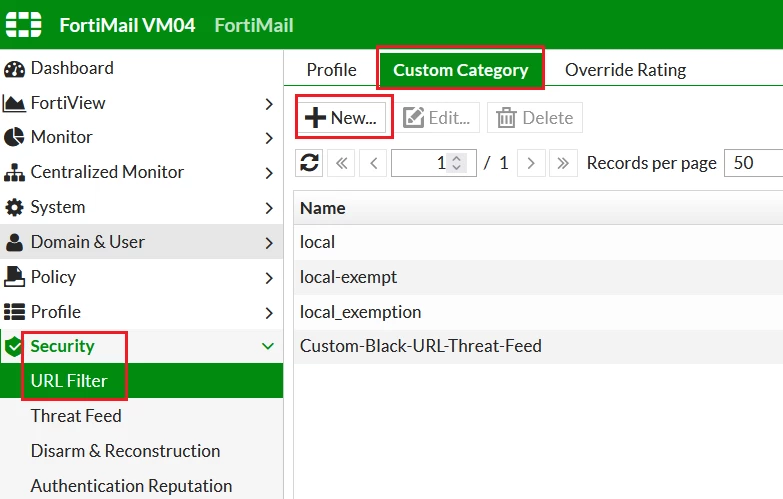
Task: Click the page number stepper arrows
Action: click(456, 163)
